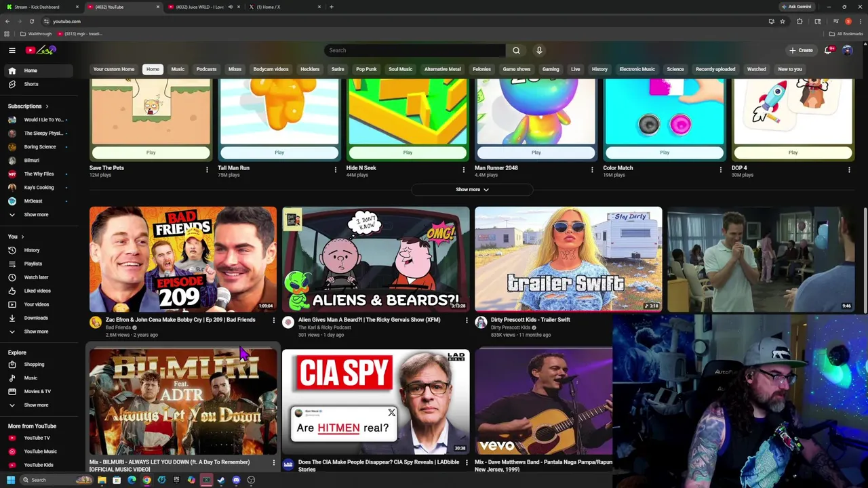Screen dimensions: 868x488
Task: Open the notifications bell
Action: pos(828,50)
